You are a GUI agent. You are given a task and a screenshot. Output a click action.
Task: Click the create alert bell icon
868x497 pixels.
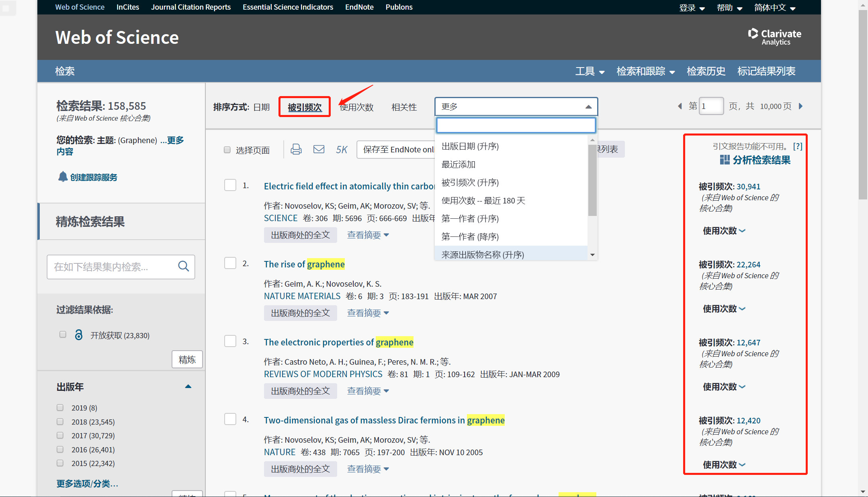(63, 177)
